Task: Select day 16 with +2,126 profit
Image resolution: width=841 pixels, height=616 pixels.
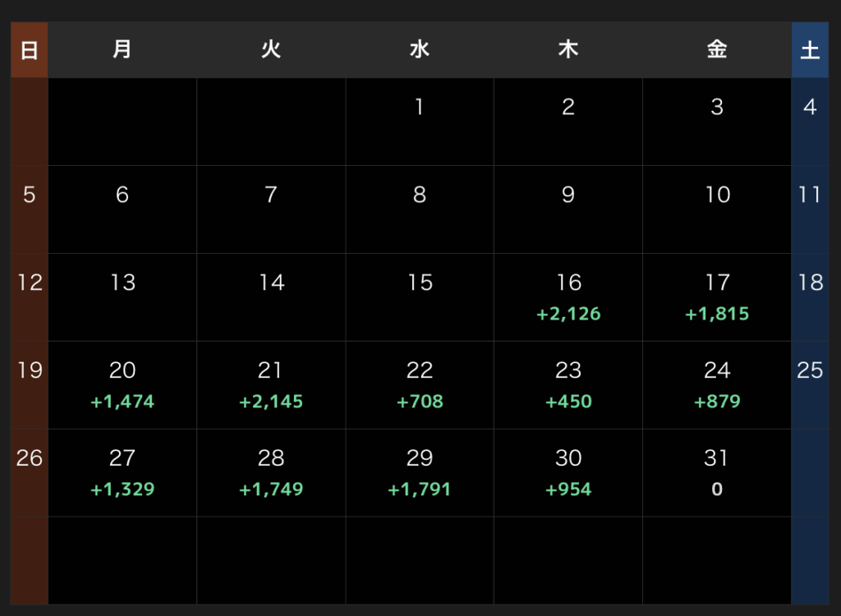Action: click(x=568, y=297)
